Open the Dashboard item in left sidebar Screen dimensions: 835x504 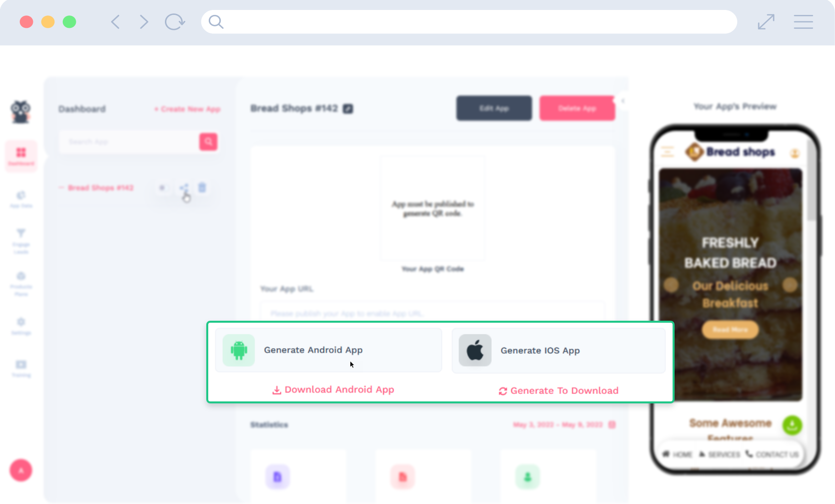tap(21, 156)
